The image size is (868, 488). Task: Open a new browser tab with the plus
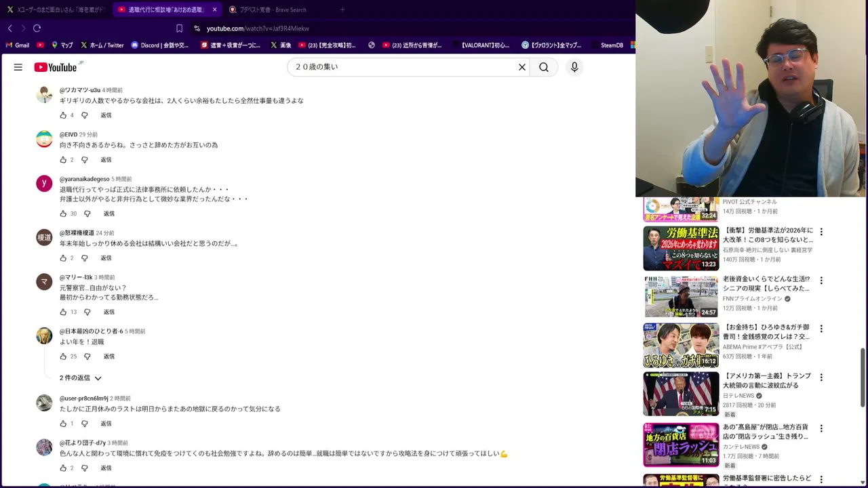point(342,9)
